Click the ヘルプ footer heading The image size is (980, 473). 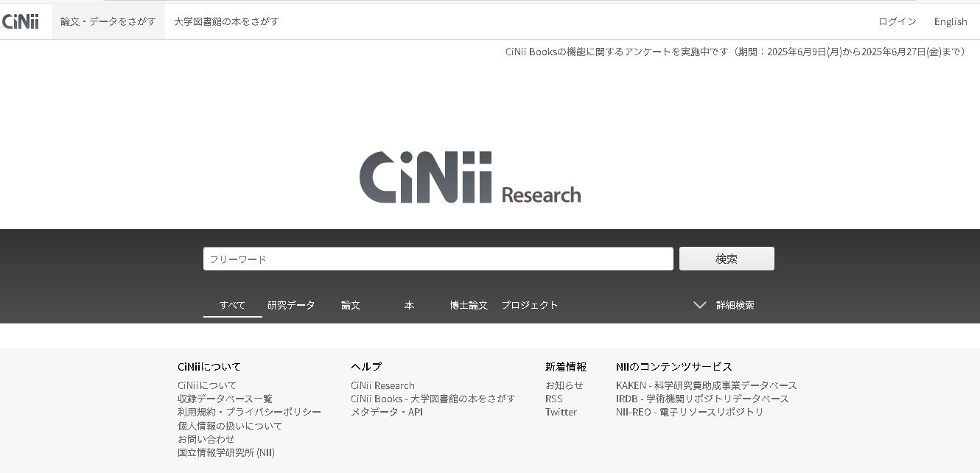click(x=366, y=366)
